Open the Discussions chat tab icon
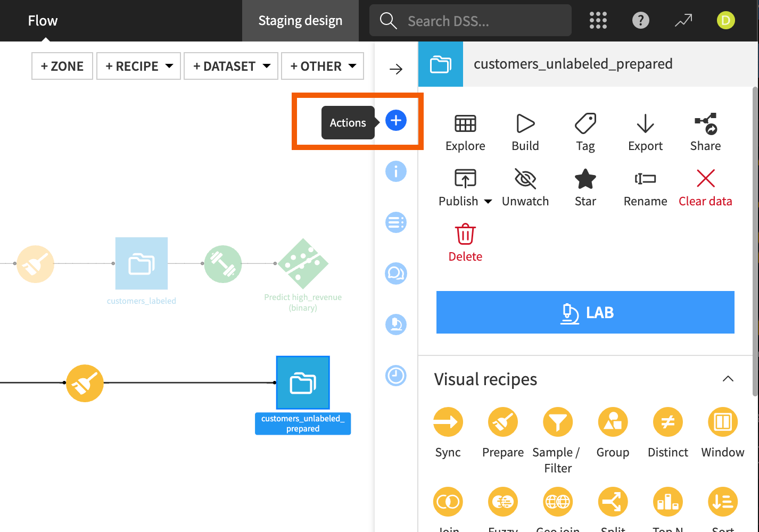The height and width of the screenshot is (532, 759). pos(396,273)
